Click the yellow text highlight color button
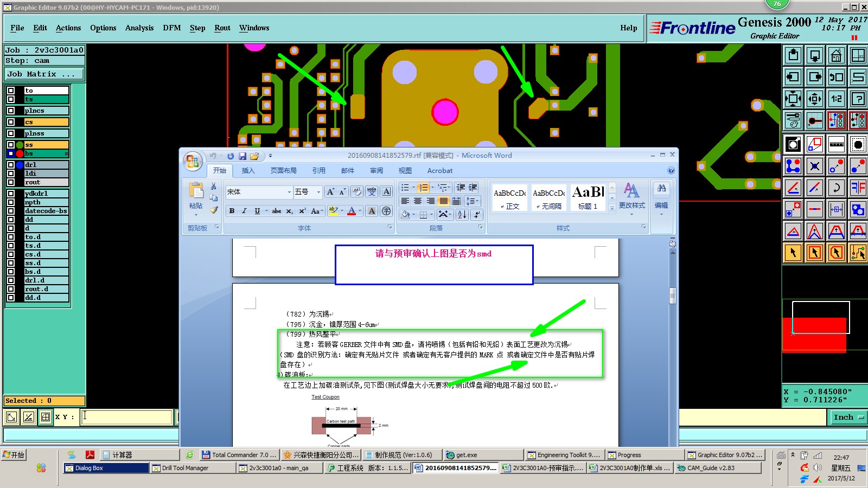 pyautogui.click(x=333, y=211)
